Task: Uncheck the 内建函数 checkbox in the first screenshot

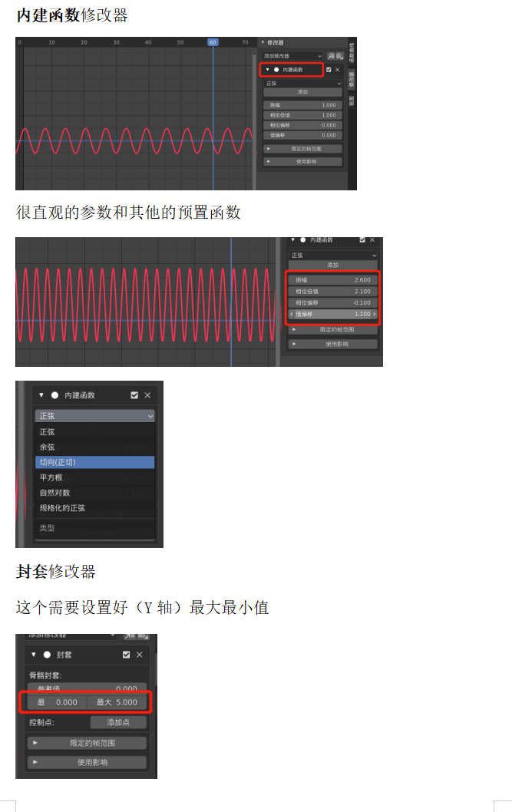Action: (329, 69)
